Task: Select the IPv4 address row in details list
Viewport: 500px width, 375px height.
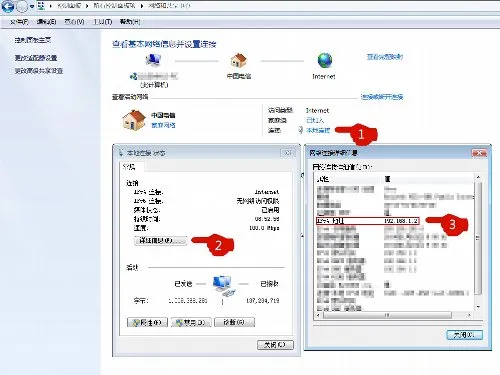Action: coord(367,221)
